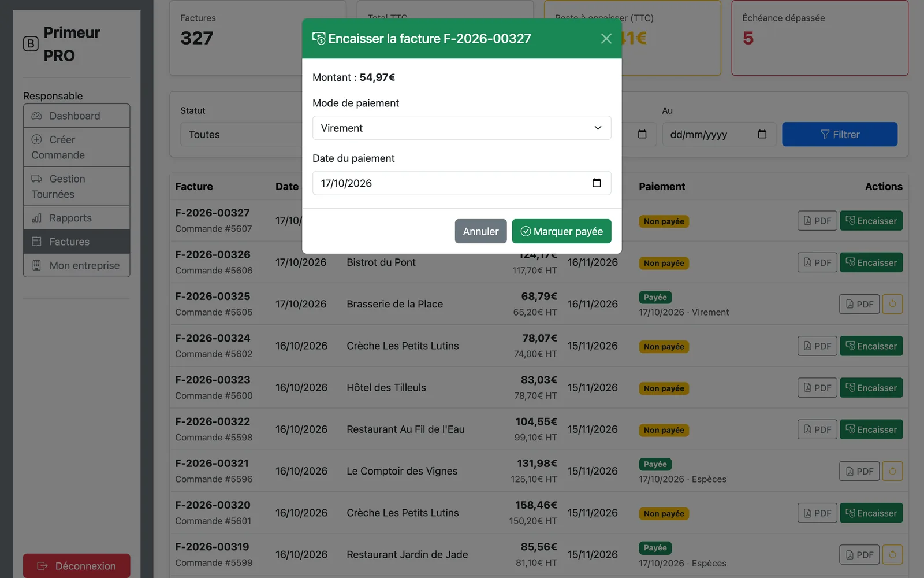This screenshot has width=924, height=578.
Task: Open calendar icon of Au date
Action: pos(762,134)
